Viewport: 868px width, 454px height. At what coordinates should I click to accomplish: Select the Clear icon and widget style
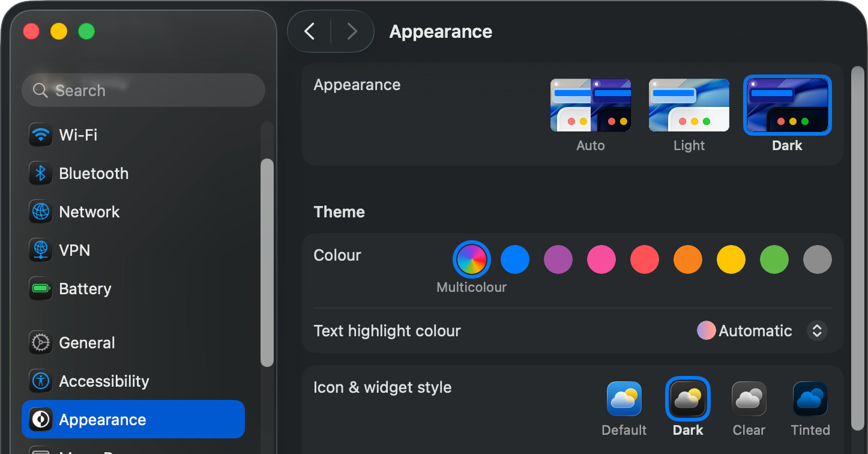749,399
